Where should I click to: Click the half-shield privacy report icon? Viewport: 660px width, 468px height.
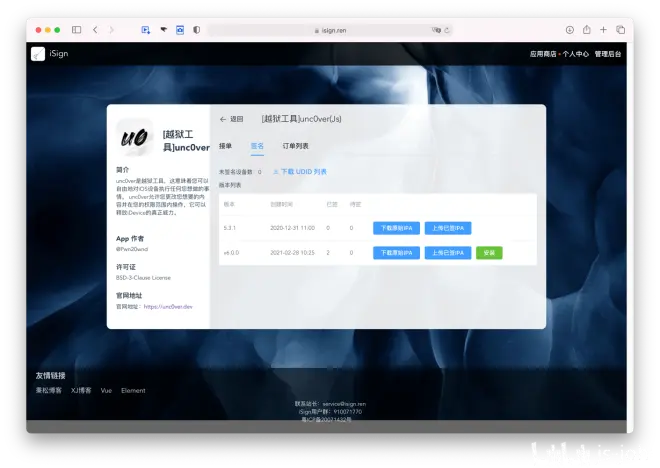[x=197, y=30]
